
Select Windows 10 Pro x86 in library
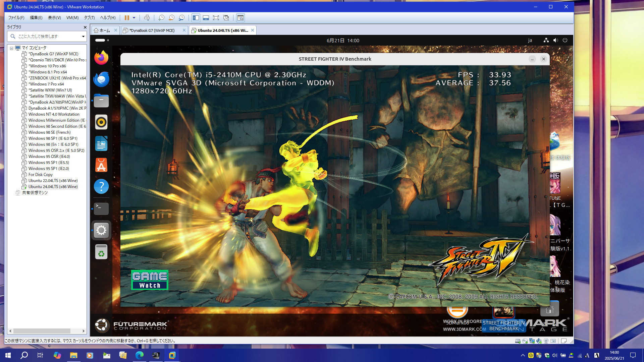[x=47, y=66]
